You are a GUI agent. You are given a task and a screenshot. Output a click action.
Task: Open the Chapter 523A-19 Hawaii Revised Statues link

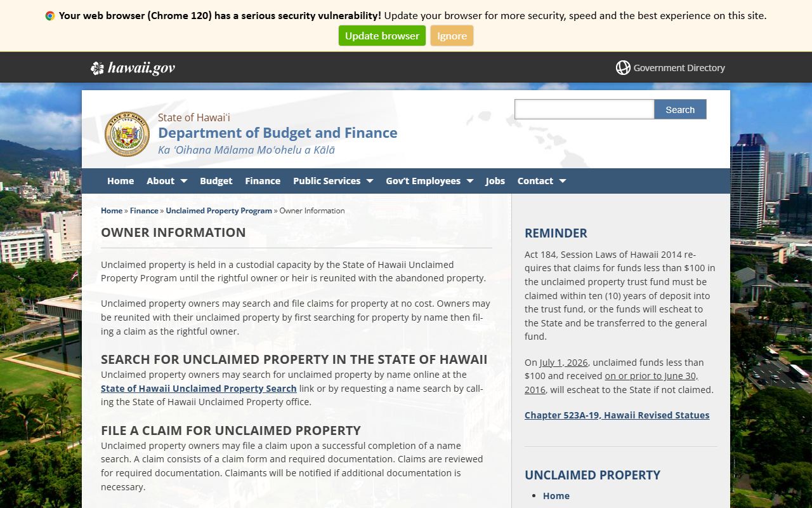(x=617, y=415)
